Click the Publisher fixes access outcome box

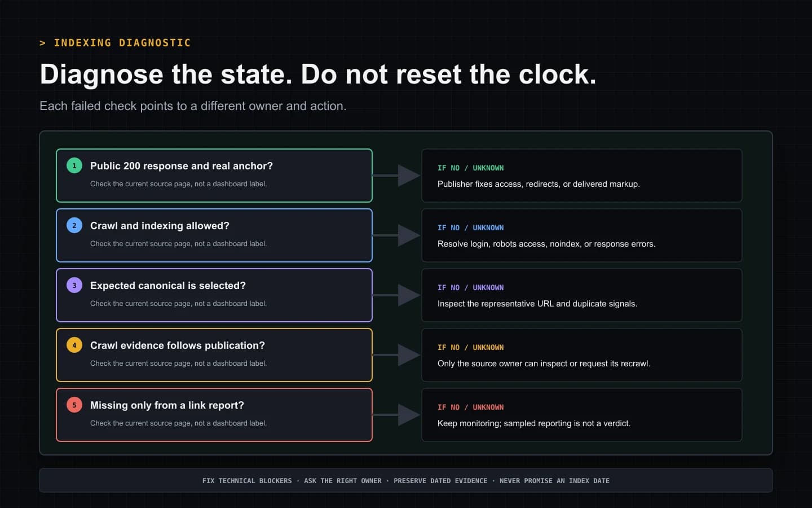[x=582, y=176]
